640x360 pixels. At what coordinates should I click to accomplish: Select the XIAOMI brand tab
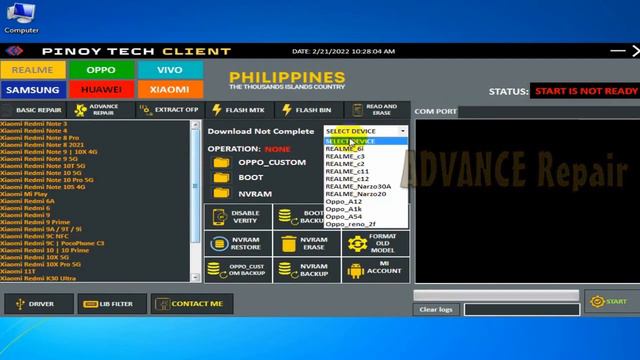[170, 90]
